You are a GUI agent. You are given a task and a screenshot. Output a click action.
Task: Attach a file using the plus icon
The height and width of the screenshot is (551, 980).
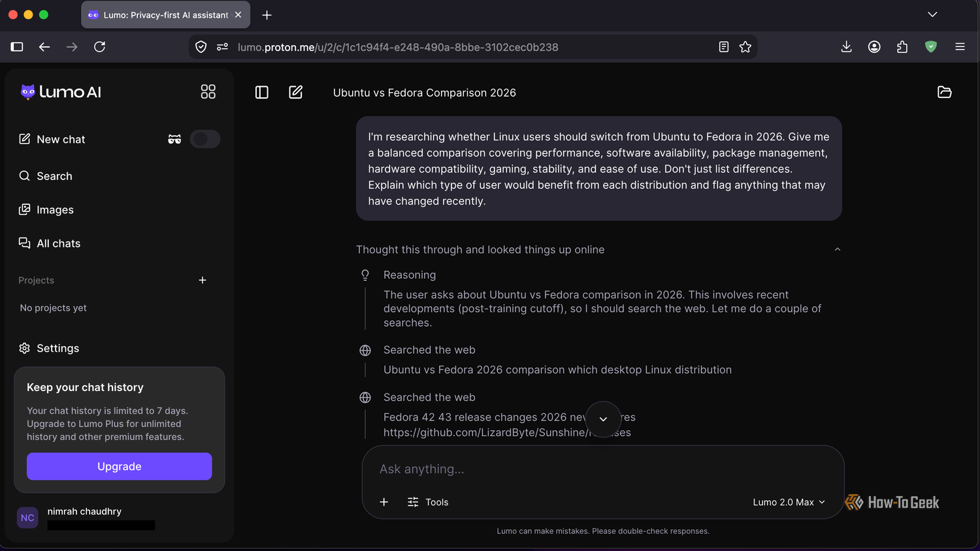(384, 502)
